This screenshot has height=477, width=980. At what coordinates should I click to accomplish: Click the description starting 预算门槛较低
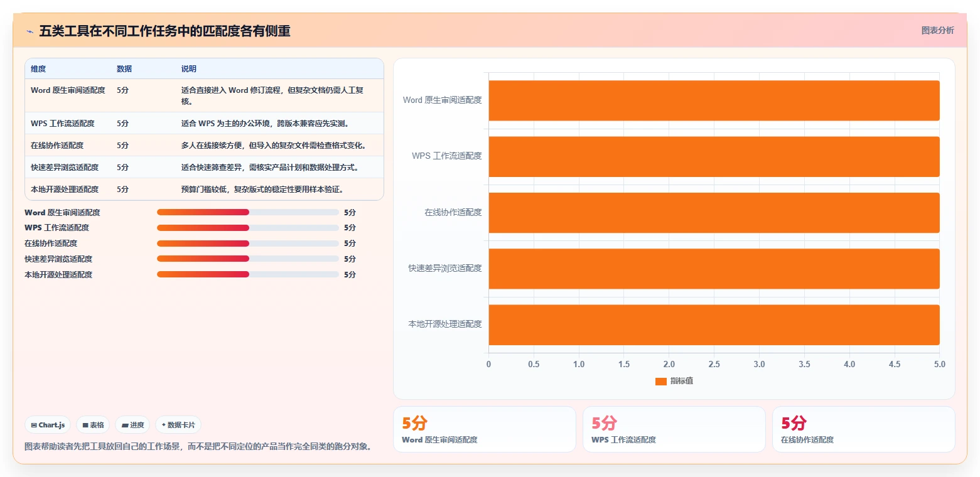tap(262, 190)
